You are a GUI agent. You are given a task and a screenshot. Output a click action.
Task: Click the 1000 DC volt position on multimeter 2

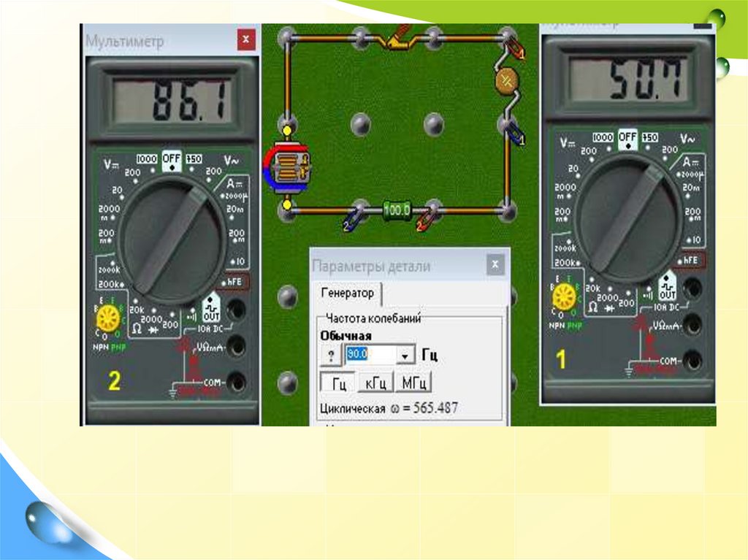coord(146,159)
